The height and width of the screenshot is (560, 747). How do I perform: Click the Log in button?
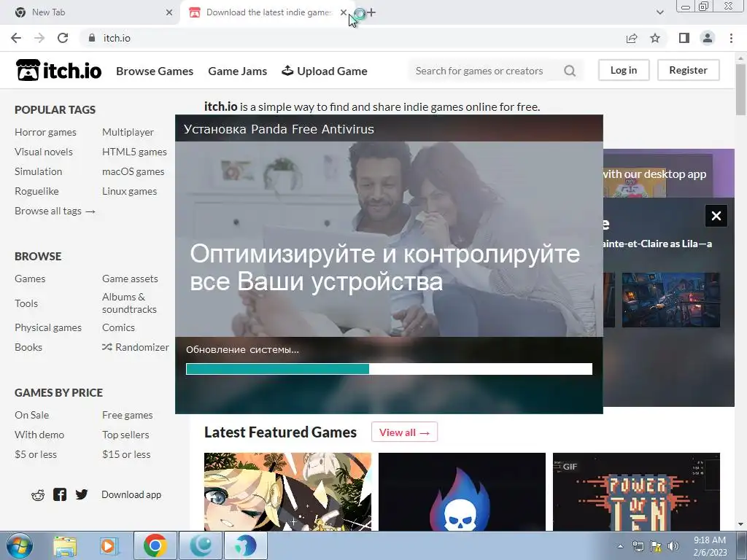[624, 70]
